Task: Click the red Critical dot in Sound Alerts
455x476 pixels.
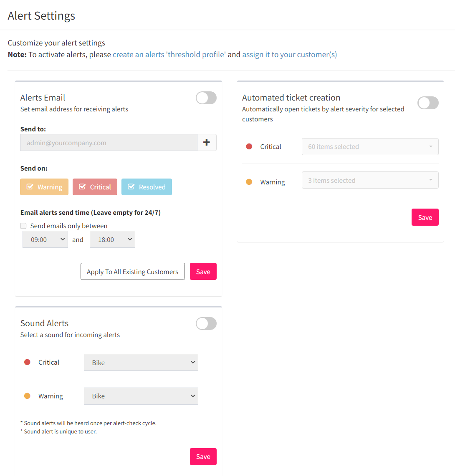Action: [x=27, y=362]
